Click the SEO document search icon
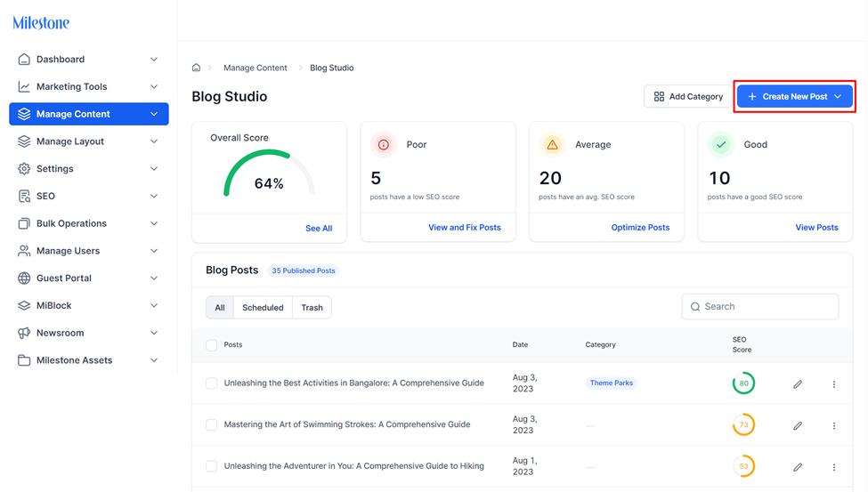Viewport: 868px width, 492px height. click(x=24, y=196)
